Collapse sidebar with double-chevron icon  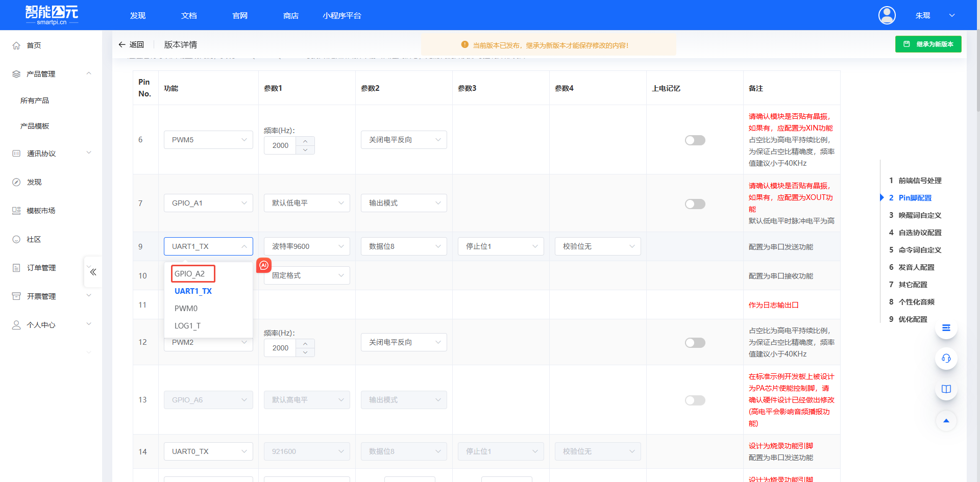point(93,272)
